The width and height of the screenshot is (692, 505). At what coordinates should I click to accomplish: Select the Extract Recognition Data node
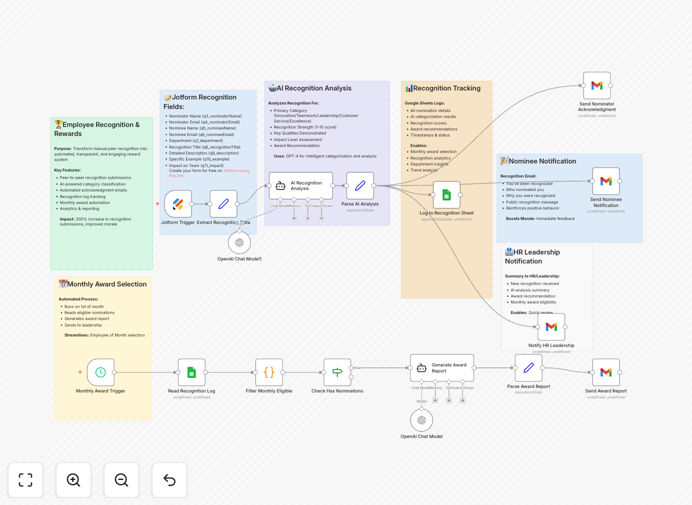point(223,204)
